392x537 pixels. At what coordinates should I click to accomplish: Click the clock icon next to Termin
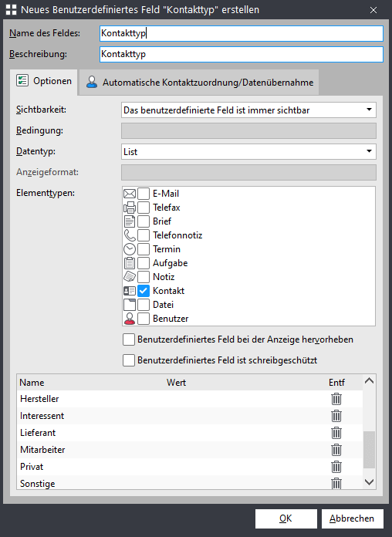(x=130, y=249)
